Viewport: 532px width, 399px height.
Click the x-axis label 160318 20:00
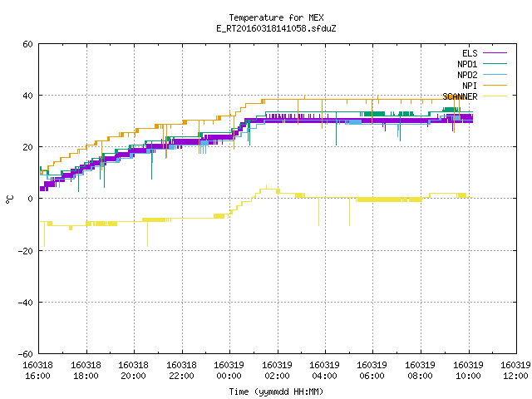(x=134, y=371)
